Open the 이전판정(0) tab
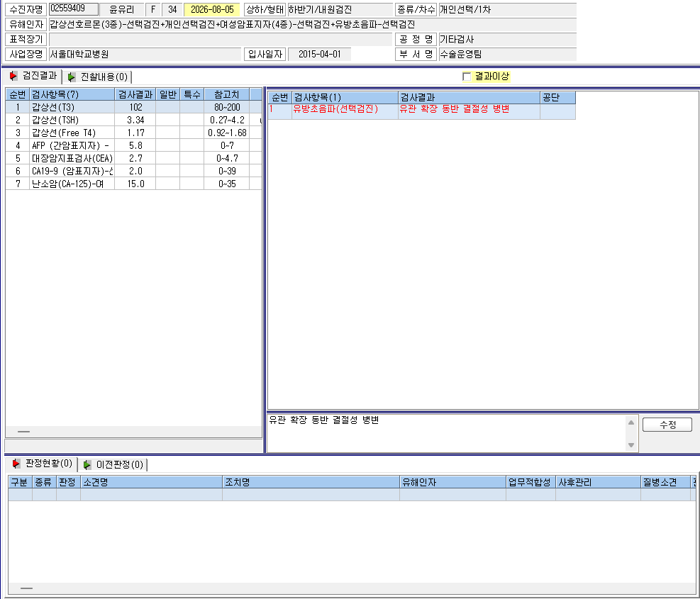Image resolution: width=700 pixels, height=599 pixels. pos(113,464)
